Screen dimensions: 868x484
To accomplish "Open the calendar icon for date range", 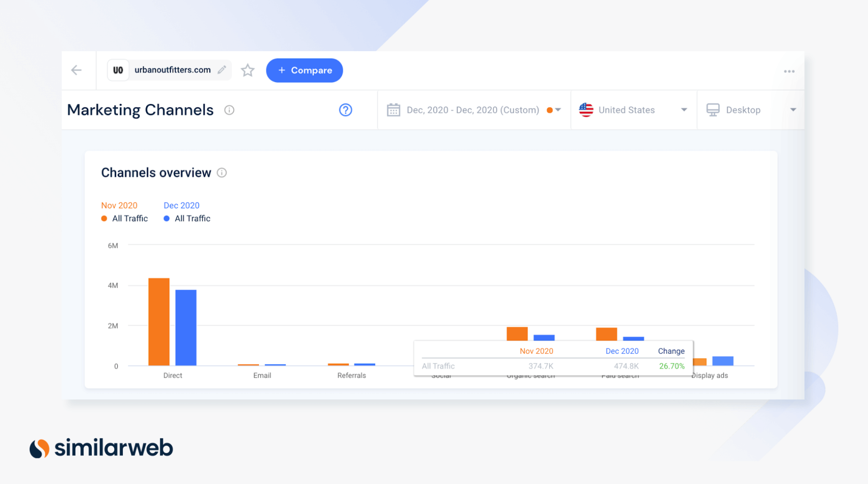I will coord(393,110).
